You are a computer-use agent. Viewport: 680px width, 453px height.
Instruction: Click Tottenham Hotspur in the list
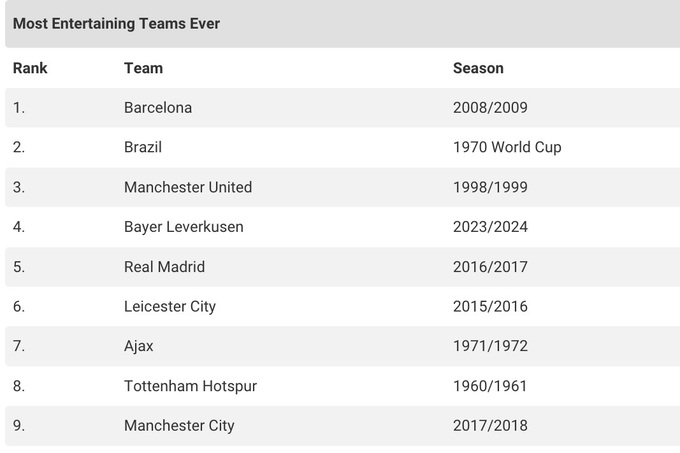pyautogui.click(x=190, y=386)
